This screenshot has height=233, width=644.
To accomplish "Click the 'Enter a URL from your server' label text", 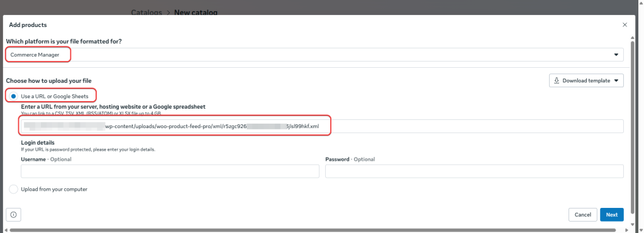I will coord(113,107).
